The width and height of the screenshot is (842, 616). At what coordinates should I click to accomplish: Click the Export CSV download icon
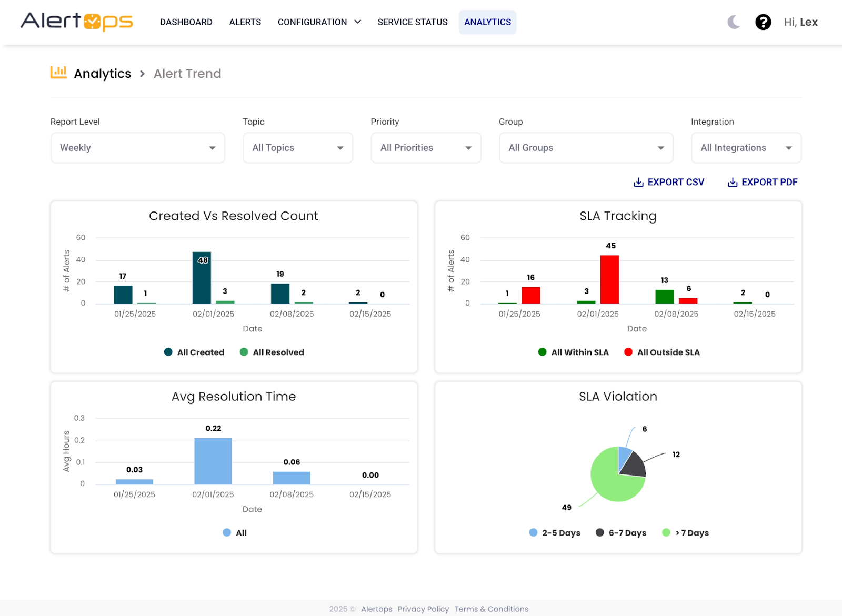pyautogui.click(x=638, y=183)
